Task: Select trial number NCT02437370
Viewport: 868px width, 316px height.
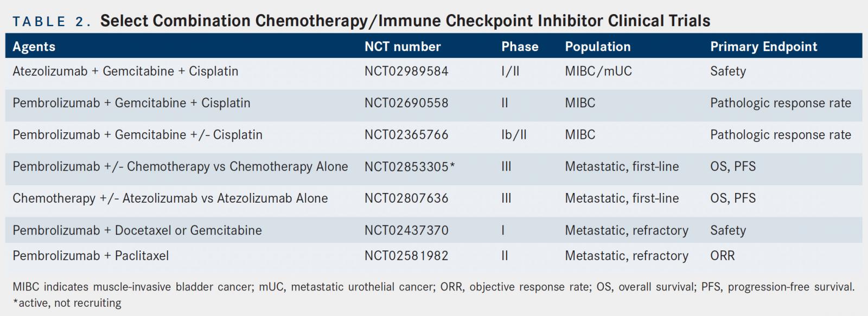Action: [x=406, y=230]
